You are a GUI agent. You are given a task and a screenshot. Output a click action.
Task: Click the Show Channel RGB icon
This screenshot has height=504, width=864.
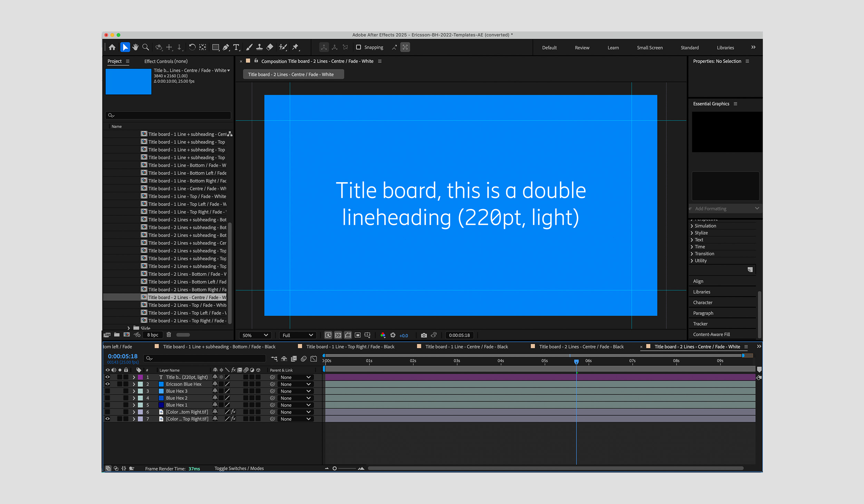383,335
